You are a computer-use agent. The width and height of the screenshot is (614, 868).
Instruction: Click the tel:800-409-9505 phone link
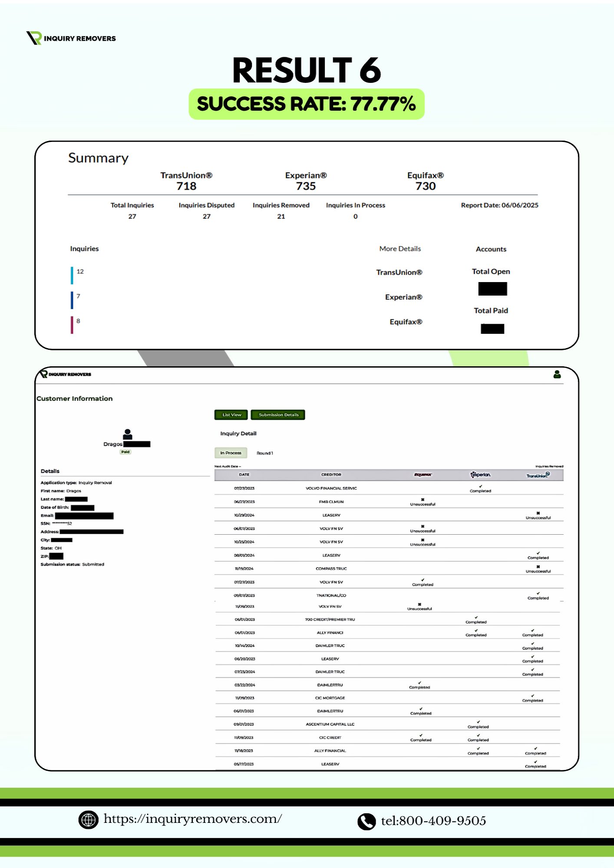click(433, 821)
